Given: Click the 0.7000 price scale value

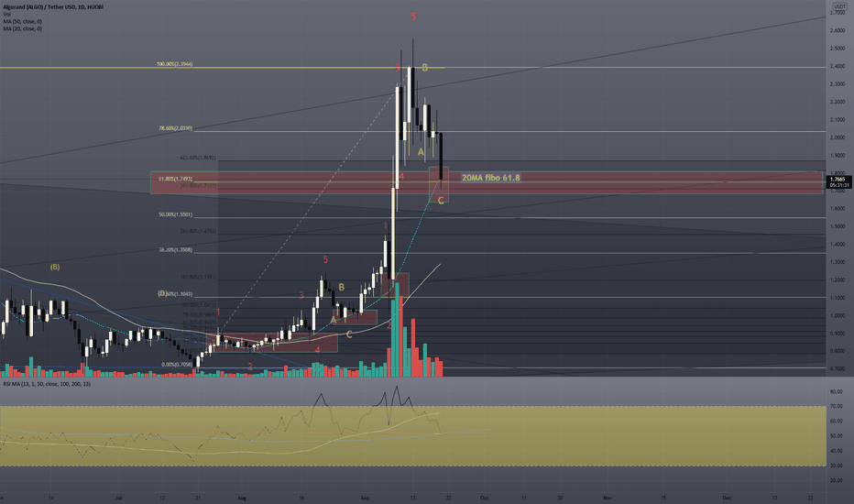Looking at the screenshot, I should click(x=838, y=369).
